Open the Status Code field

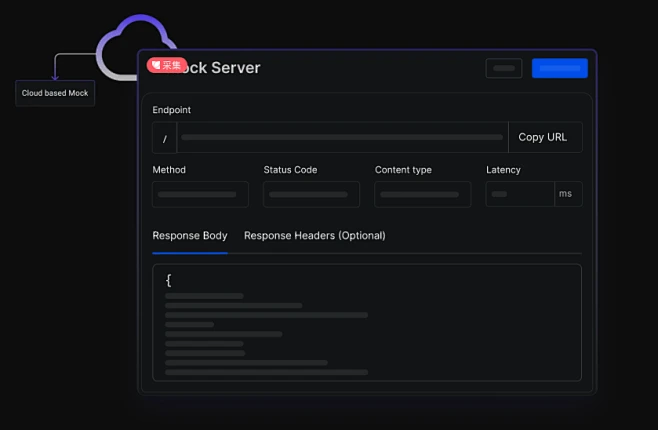311,194
